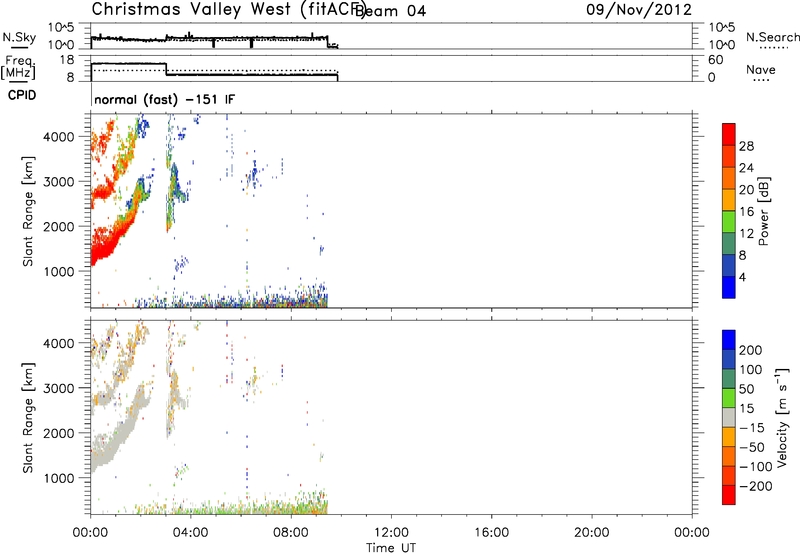This screenshot has height=554, width=800.
Task: Click the '16' tick on the Power colorbar
Action: [x=746, y=212]
